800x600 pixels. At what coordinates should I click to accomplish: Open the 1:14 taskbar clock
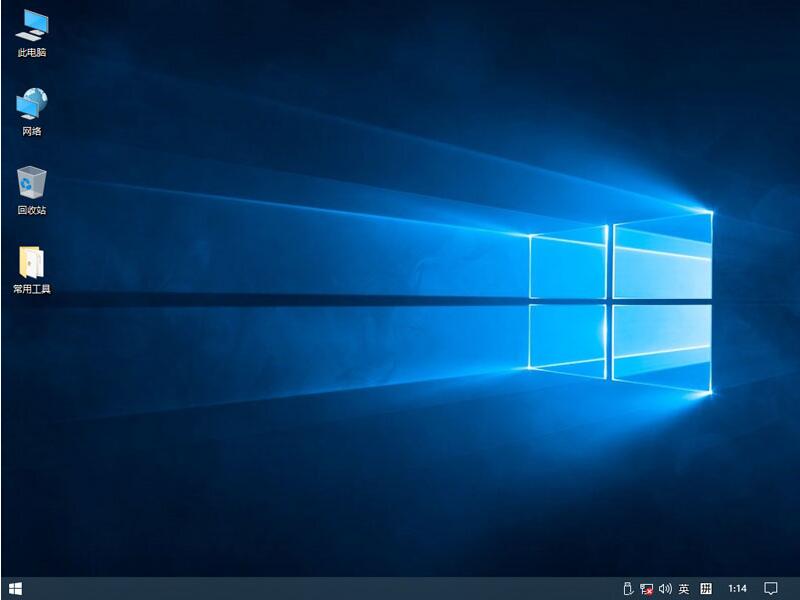(737, 589)
